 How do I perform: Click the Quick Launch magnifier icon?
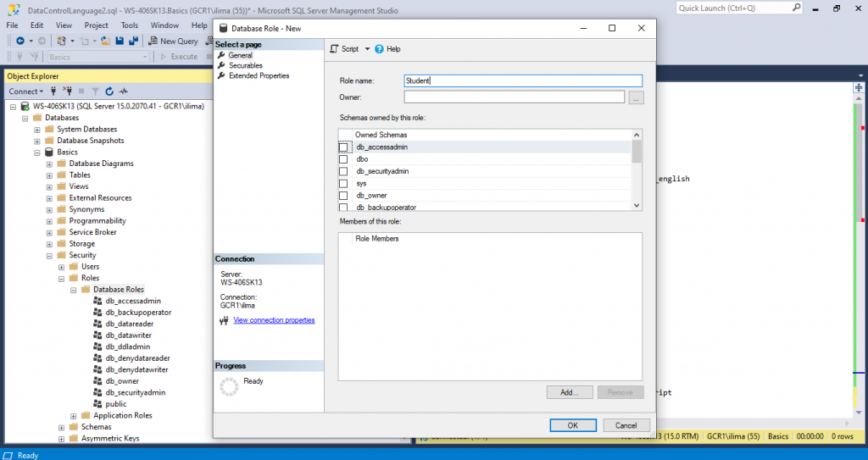[796, 8]
